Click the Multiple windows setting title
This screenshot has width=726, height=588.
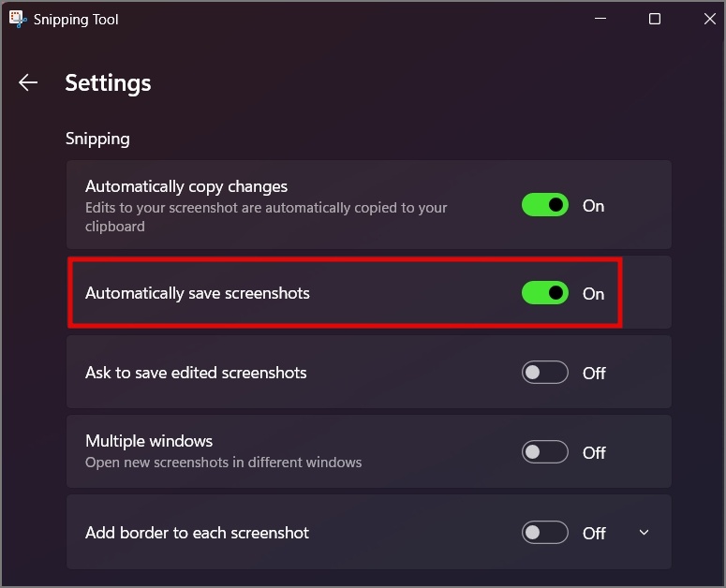coord(149,441)
